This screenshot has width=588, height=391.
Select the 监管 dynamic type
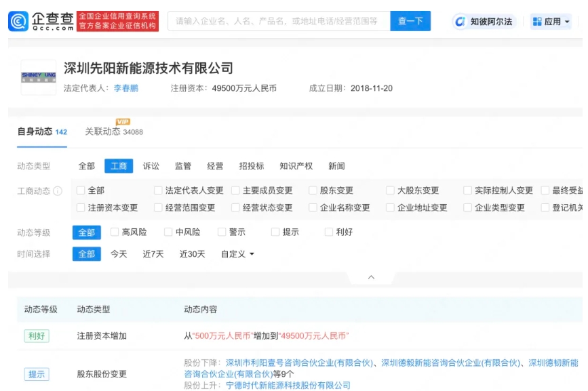tap(183, 166)
